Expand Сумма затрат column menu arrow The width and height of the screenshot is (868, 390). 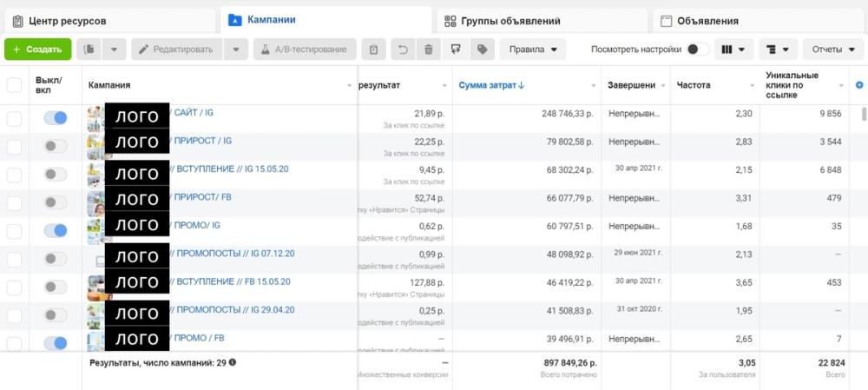click(x=594, y=86)
